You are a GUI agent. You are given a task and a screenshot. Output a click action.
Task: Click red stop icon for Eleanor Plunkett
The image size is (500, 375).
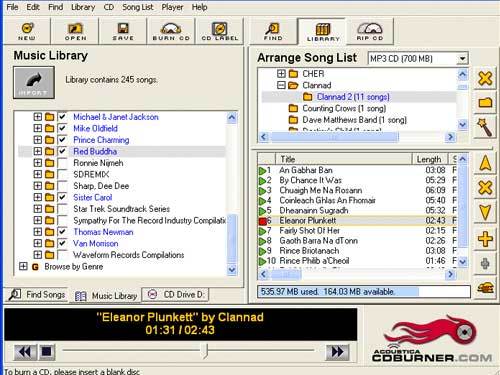pos(262,221)
